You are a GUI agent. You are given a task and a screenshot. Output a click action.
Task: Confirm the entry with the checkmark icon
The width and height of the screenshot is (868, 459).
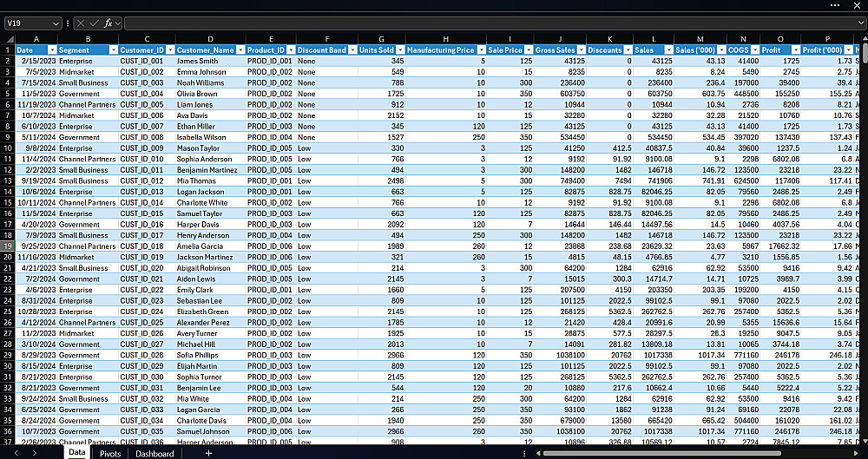tap(94, 23)
